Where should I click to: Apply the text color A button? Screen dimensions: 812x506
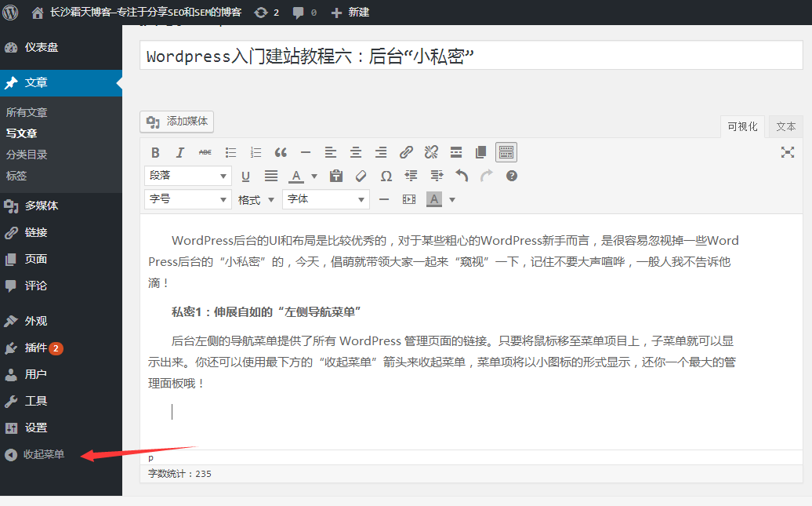point(296,177)
